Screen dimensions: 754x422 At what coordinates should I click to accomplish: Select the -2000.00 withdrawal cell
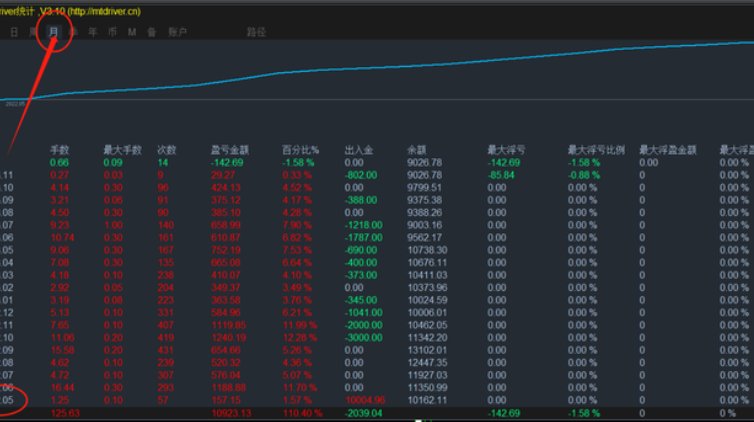pyautogui.click(x=363, y=325)
